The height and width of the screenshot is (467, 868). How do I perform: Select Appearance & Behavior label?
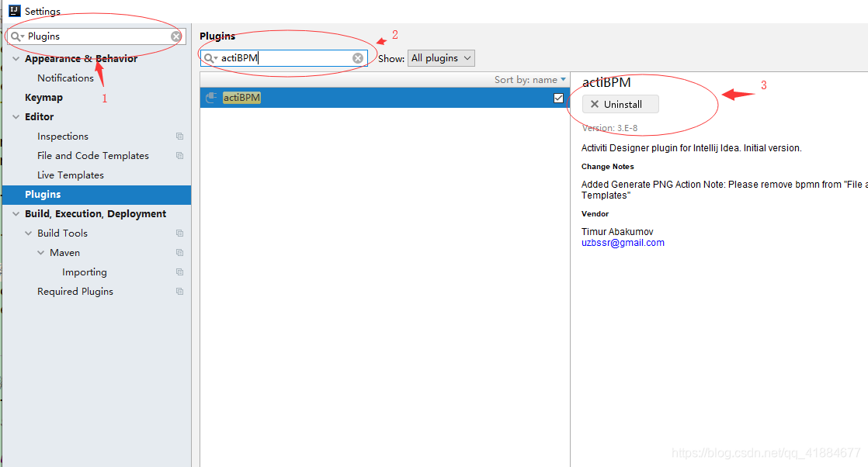click(x=81, y=59)
